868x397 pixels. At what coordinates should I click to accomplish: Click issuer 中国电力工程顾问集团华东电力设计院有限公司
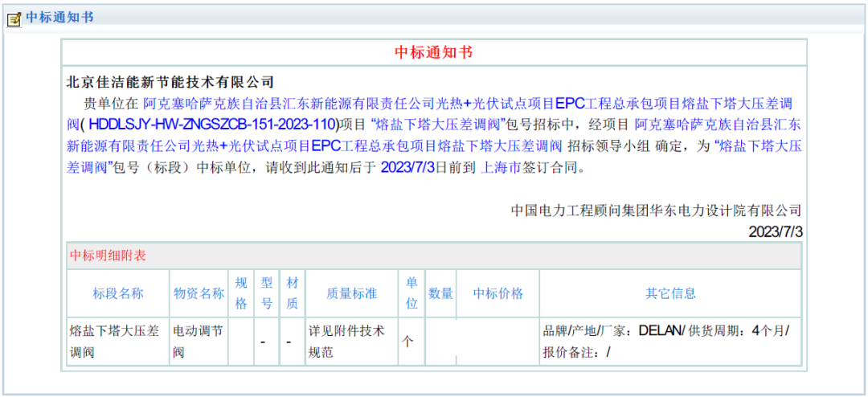point(656,211)
